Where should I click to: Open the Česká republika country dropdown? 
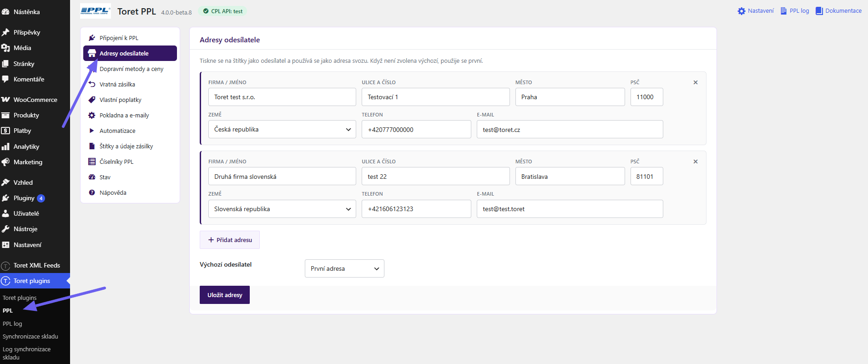pyautogui.click(x=282, y=129)
